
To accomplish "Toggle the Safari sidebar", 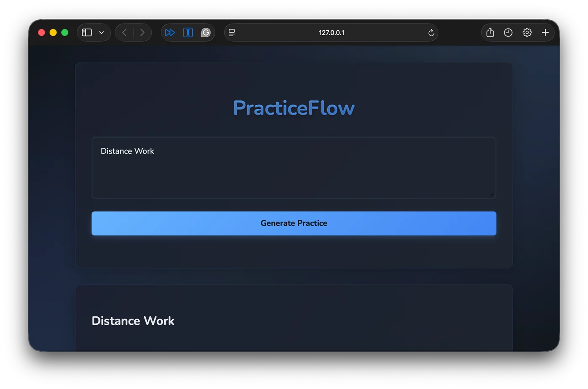I will 87,33.
